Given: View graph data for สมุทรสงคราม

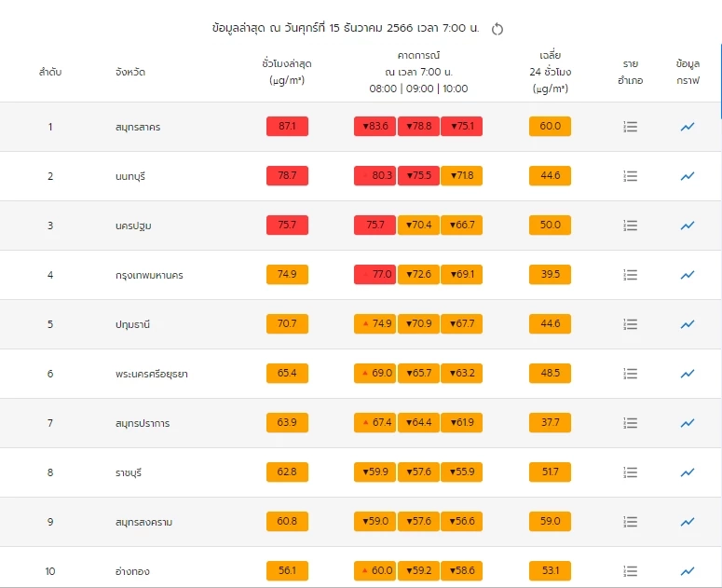Looking at the screenshot, I should (688, 522).
